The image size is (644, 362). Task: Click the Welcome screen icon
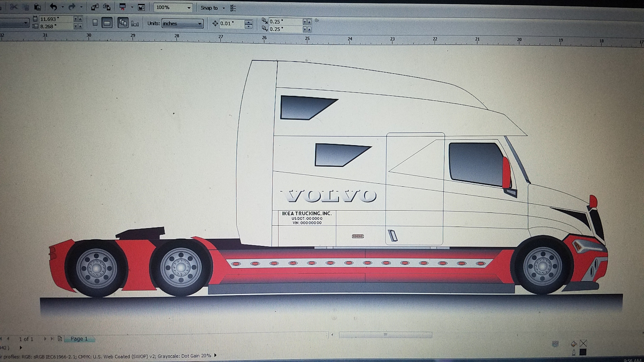tap(142, 7)
